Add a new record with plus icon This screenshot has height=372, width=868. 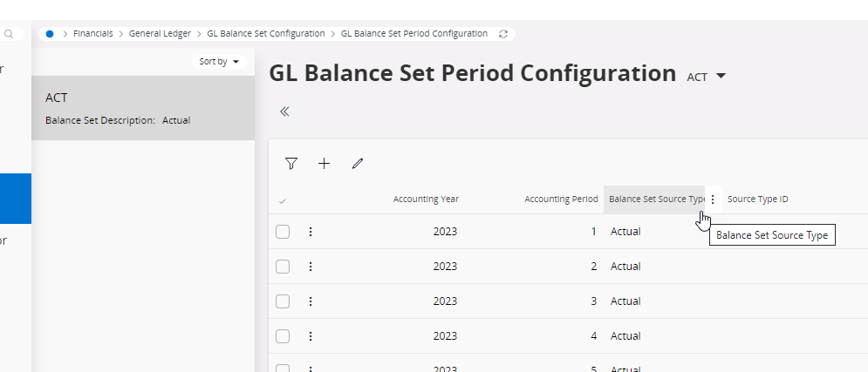tap(324, 163)
